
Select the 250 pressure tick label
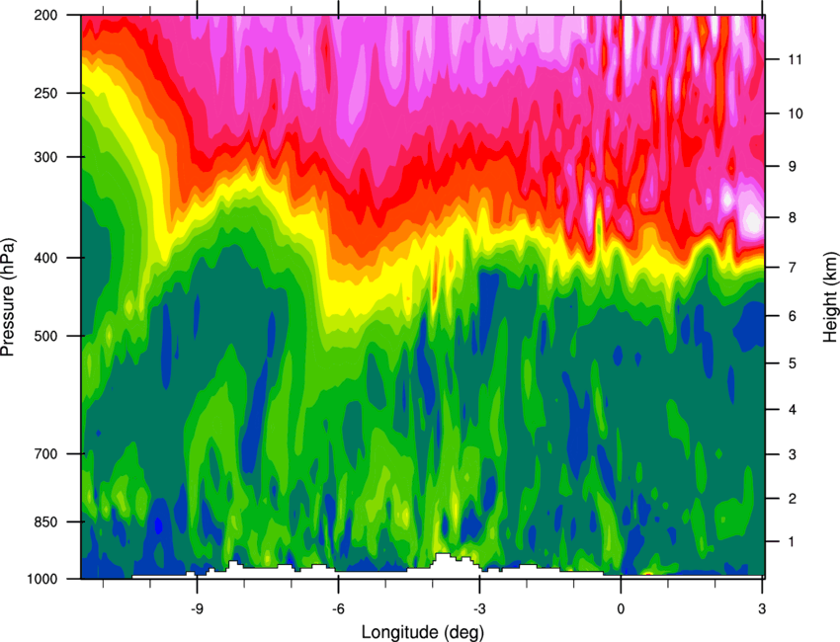click(46, 93)
